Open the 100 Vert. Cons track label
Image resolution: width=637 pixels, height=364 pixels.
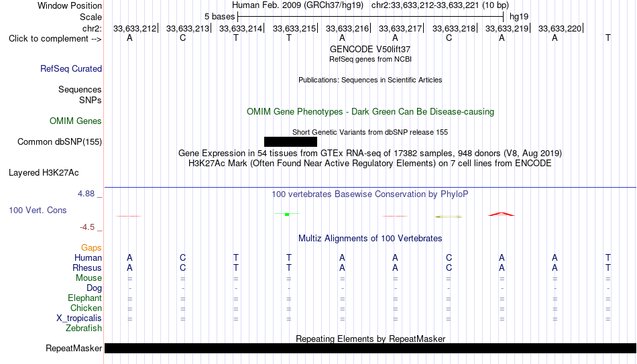tap(38, 210)
